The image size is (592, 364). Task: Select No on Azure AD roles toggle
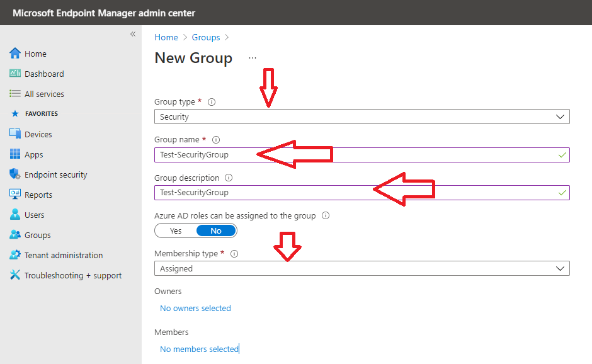(216, 230)
